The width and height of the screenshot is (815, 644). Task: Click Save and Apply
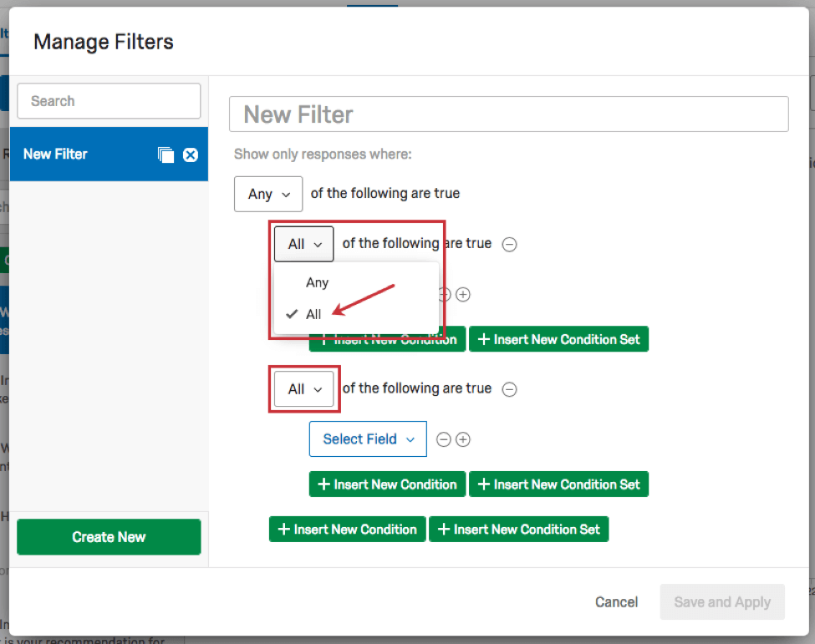[721, 601]
